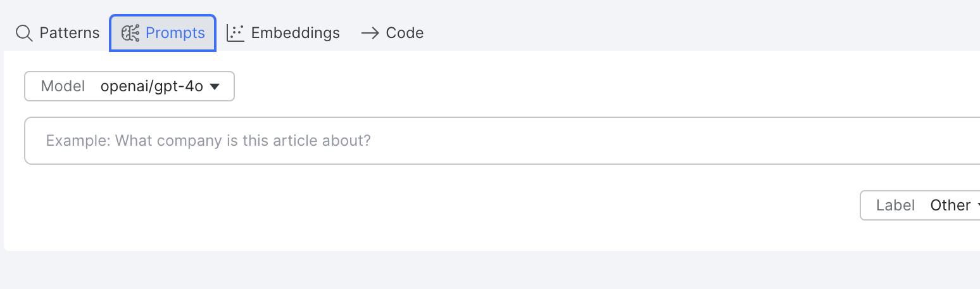
Task: Open the Embeddings tab
Action: click(x=283, y=33)
